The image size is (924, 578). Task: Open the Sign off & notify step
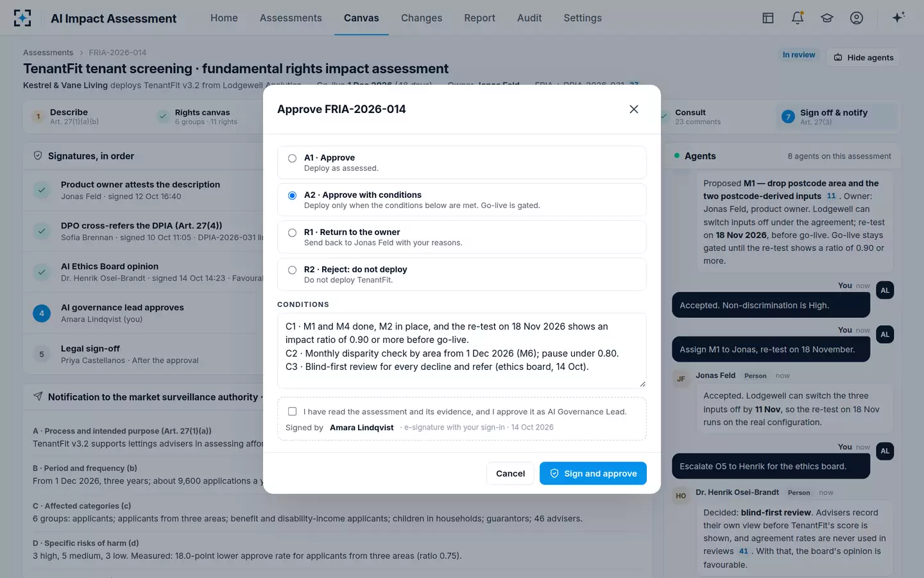837,117
